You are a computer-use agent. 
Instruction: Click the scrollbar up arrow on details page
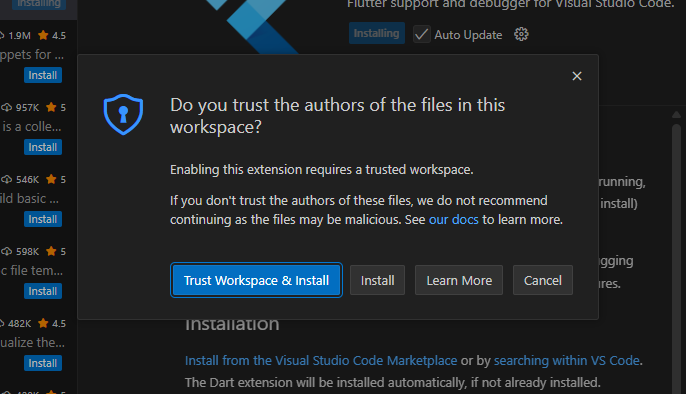(x=676, y=115)
